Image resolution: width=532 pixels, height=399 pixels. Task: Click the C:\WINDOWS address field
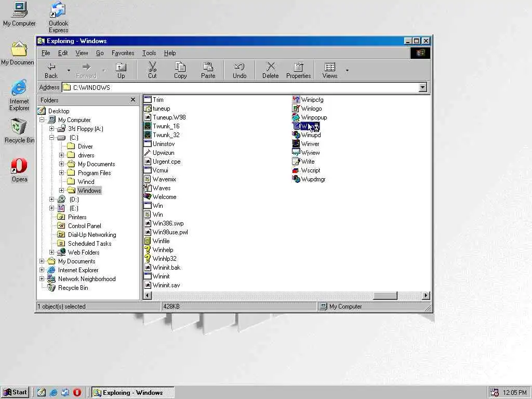pyautogui.click(x=240, y=87)
